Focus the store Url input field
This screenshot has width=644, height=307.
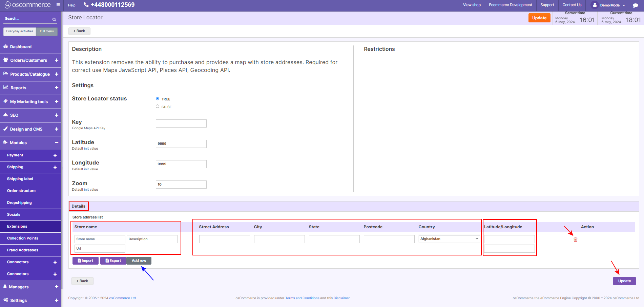pos(100,249)
